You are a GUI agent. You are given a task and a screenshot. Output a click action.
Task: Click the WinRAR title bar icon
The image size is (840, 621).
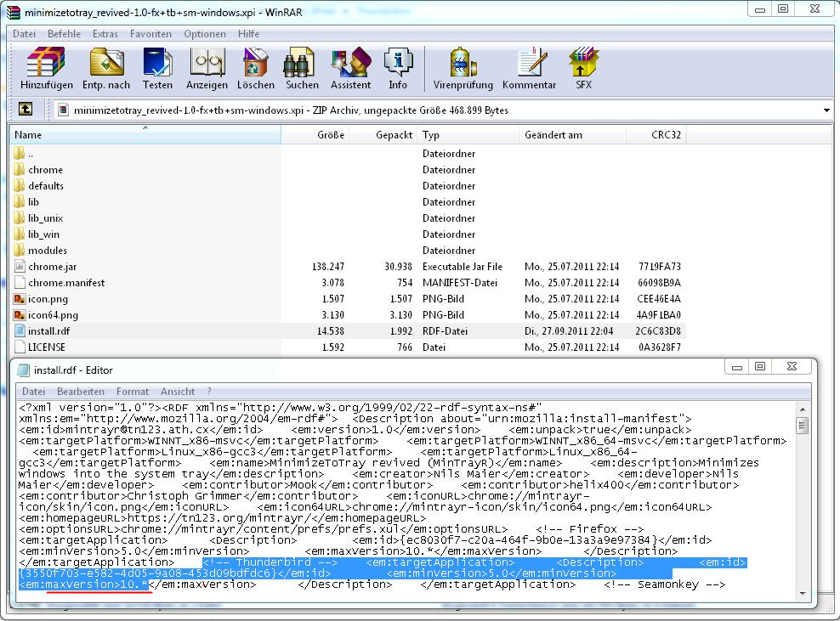click(14, 12)
